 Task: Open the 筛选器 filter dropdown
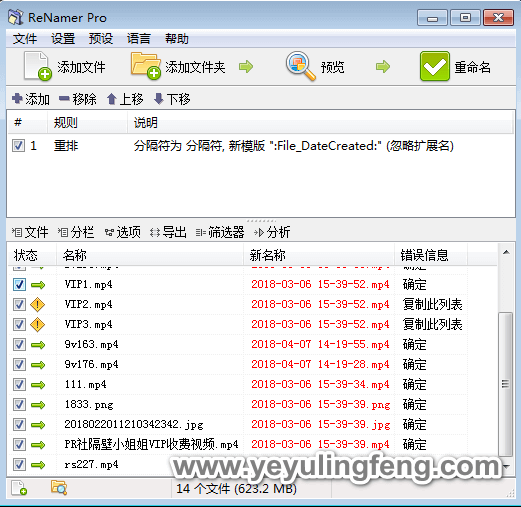tap(220, 232)
